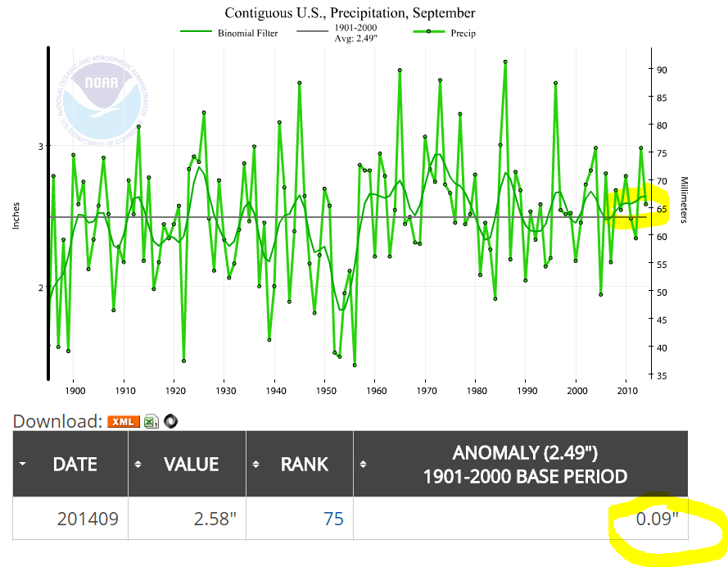Click the highlighted 0.09" anomaly cell

[x=658, y=519]
